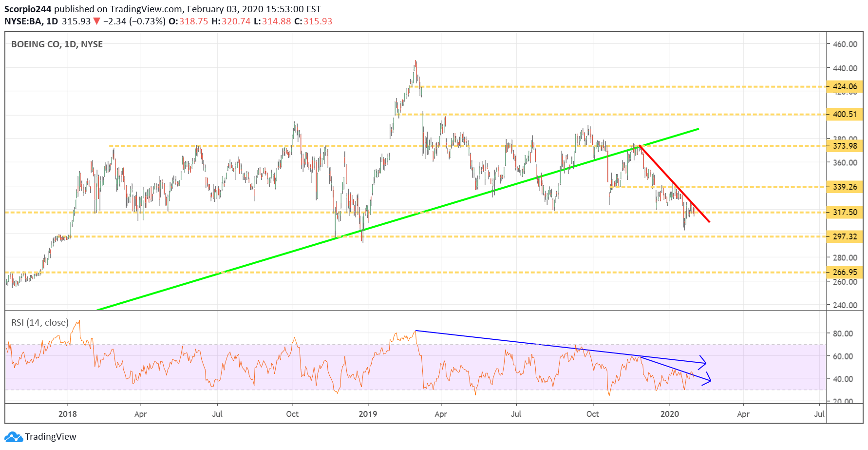Click the TradingView wordmark text
Image resolution: width=868 pixels, height=450 pixels.
tap(51, 437)
